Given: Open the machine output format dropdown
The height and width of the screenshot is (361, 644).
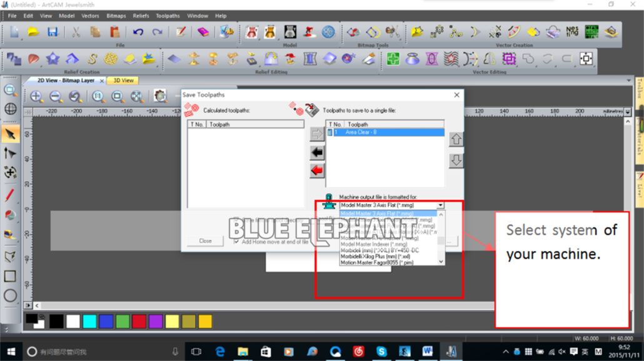Looking at the screenshot, I should pyautogui.click(x=440, y=205).
